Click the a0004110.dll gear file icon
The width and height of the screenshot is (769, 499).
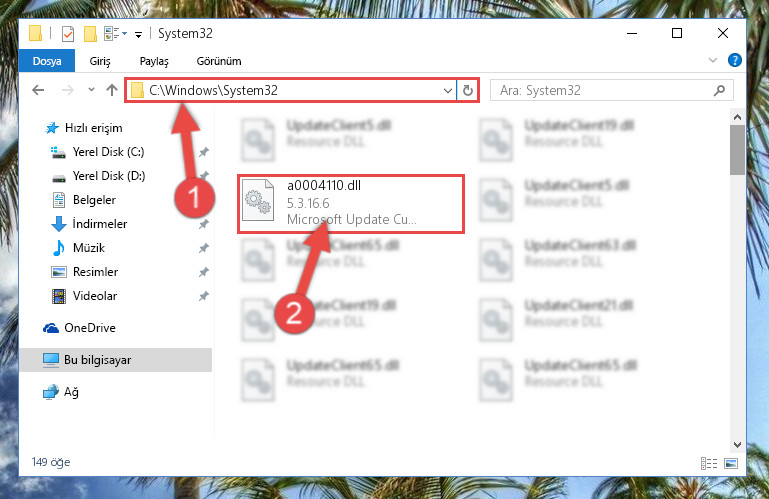(258, 200)
